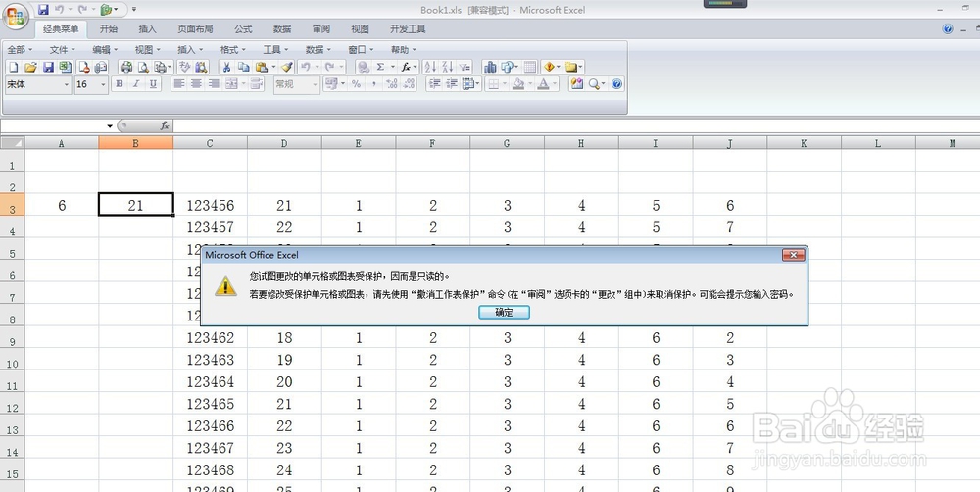Click the Copy icon
This screenshot has height=492, width=980.
[x=244, y=67]
